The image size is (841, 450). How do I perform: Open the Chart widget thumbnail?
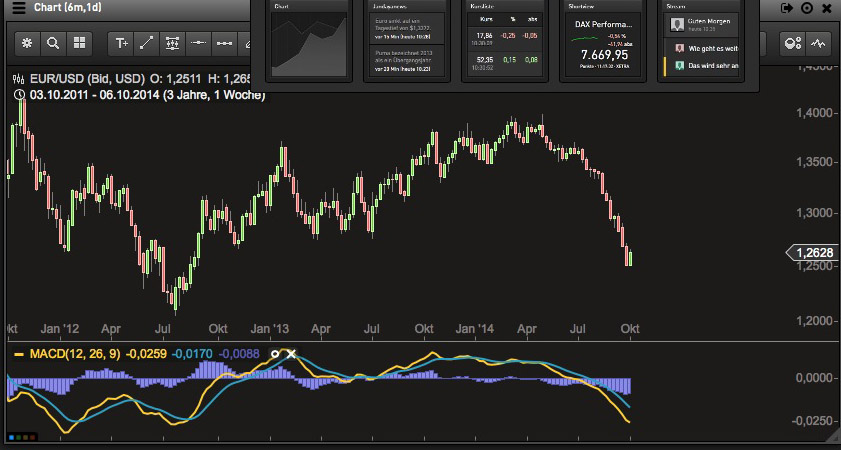tap(309, 40)
